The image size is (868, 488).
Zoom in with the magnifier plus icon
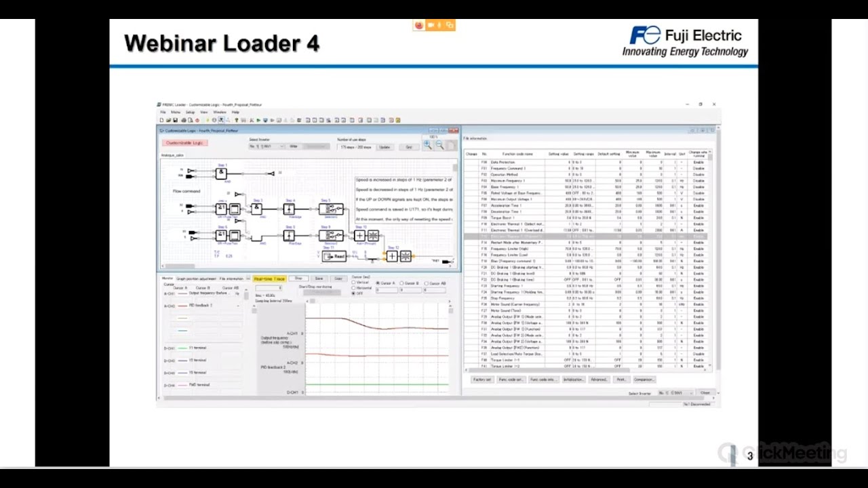[x=427, y=145]
